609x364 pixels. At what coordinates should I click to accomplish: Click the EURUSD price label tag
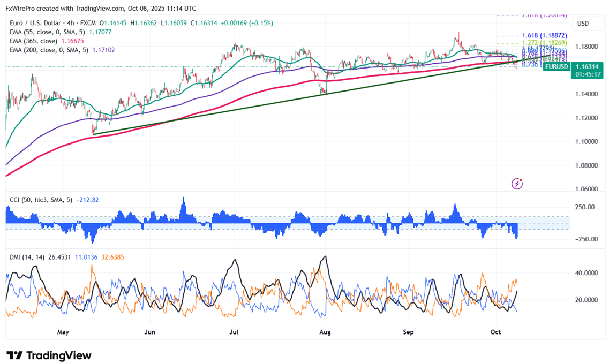click(x=557, y=67)
